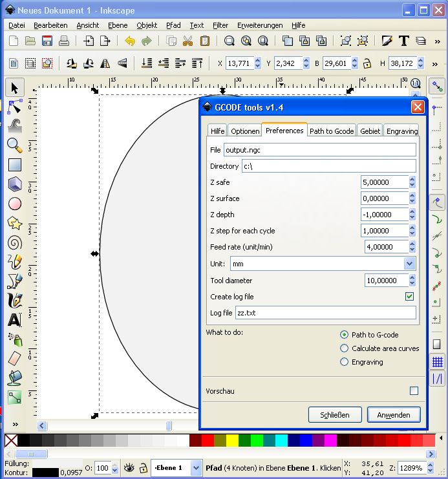Pick the Spiral tool
Viewport: 448px width, 479px height.
[14, 243]
